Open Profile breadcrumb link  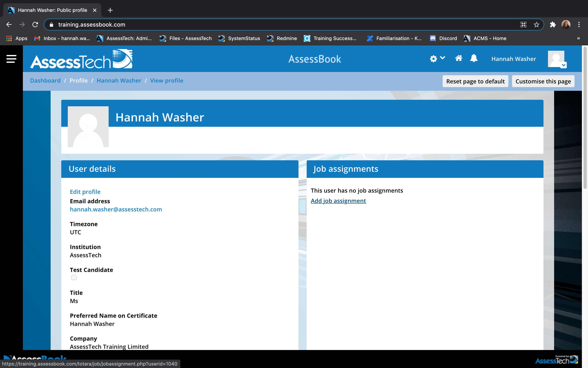click(x=78, y=81)
